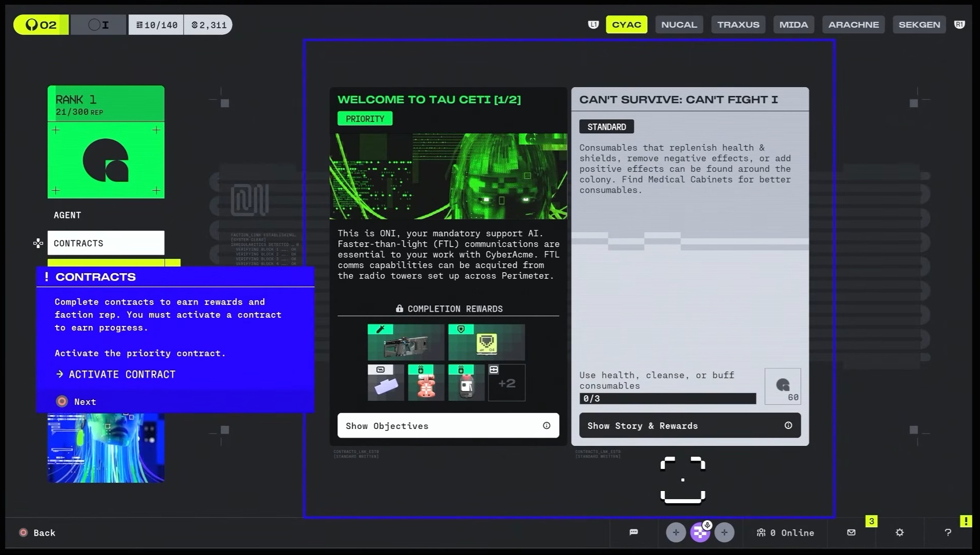Click the right plus squad slot
This screenshot has width=980, height=555.
[x=724, y=532]
